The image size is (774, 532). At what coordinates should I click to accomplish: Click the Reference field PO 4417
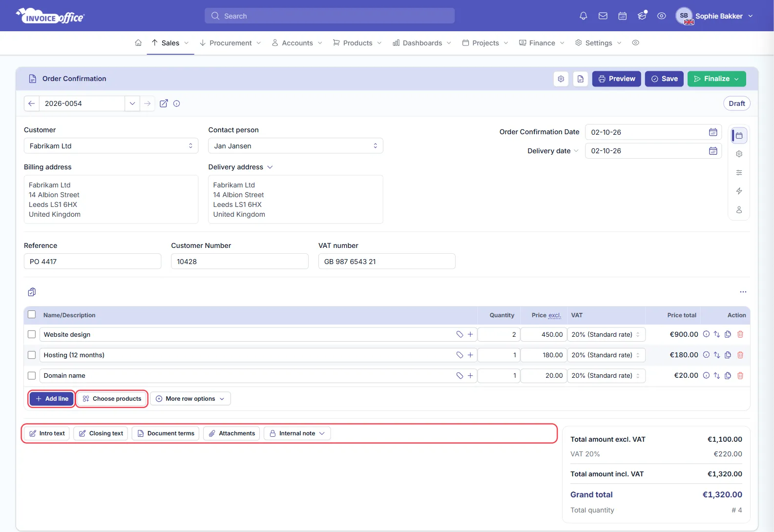pos(92,262)
